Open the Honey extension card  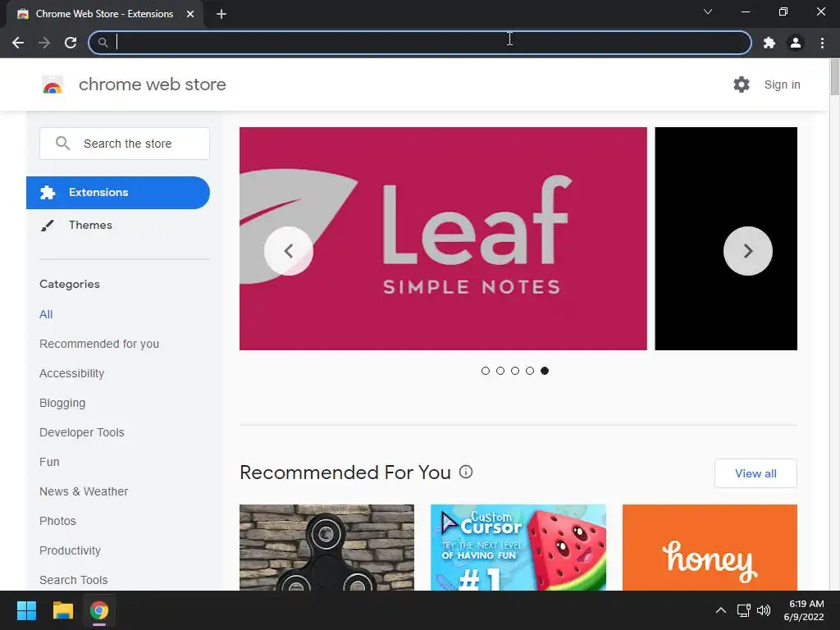click(x=710, y=547)
